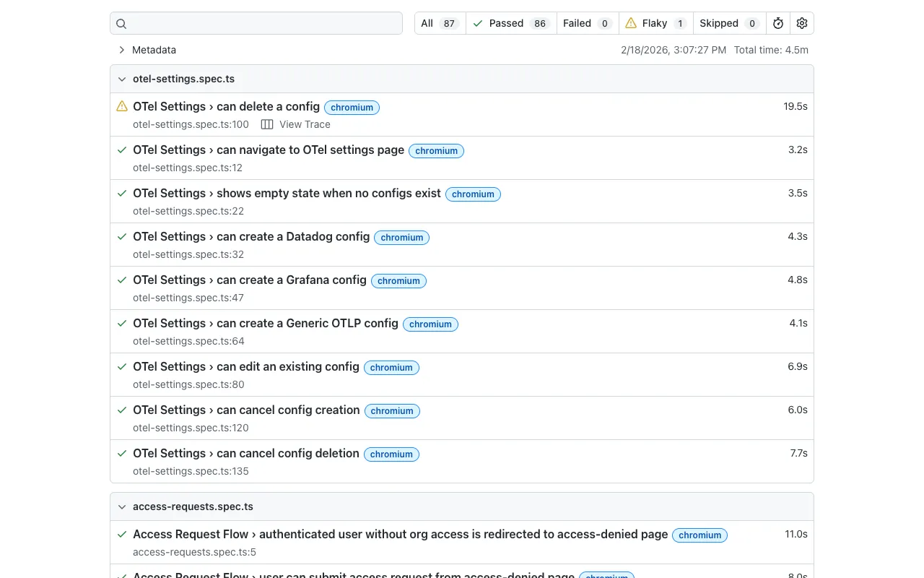This screenshot has width=924, height=578.
Task: Open View Trace for the flaky test
Action: point(304,124)
